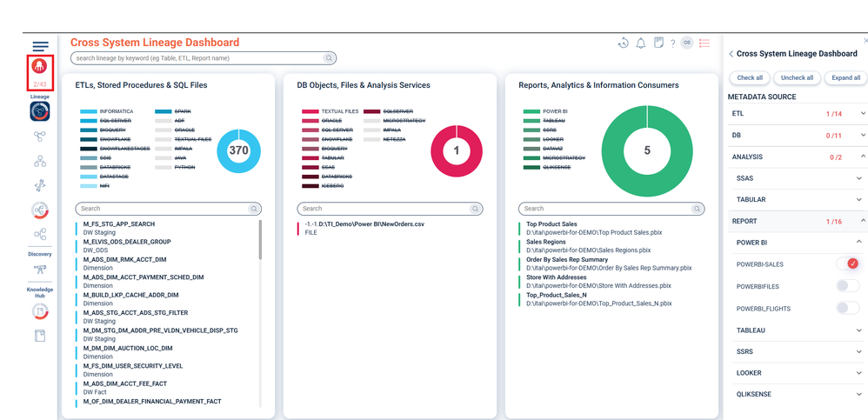Click the sticky note icon in the header

coord(658,43)
